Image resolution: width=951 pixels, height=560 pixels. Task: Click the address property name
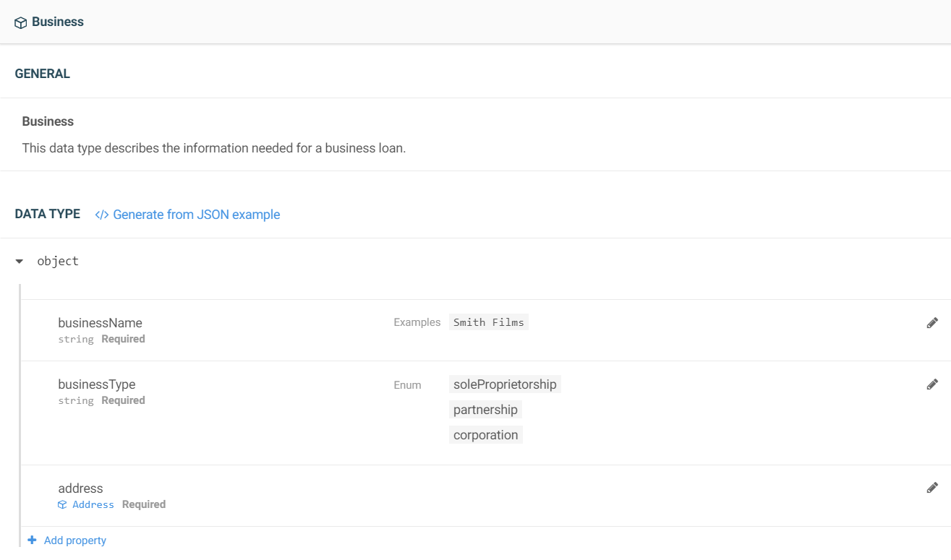[x=80, y=488]
